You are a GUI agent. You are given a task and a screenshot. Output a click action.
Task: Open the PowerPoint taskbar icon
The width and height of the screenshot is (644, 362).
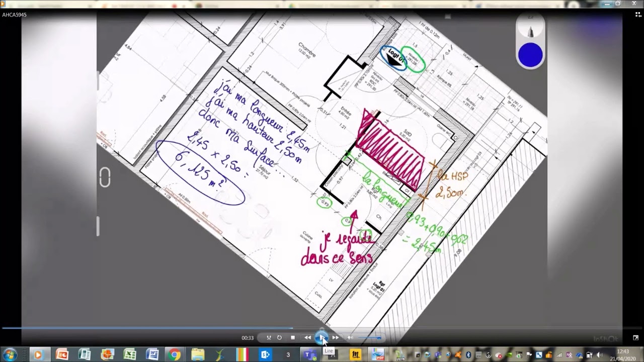[x=62, y=354]
